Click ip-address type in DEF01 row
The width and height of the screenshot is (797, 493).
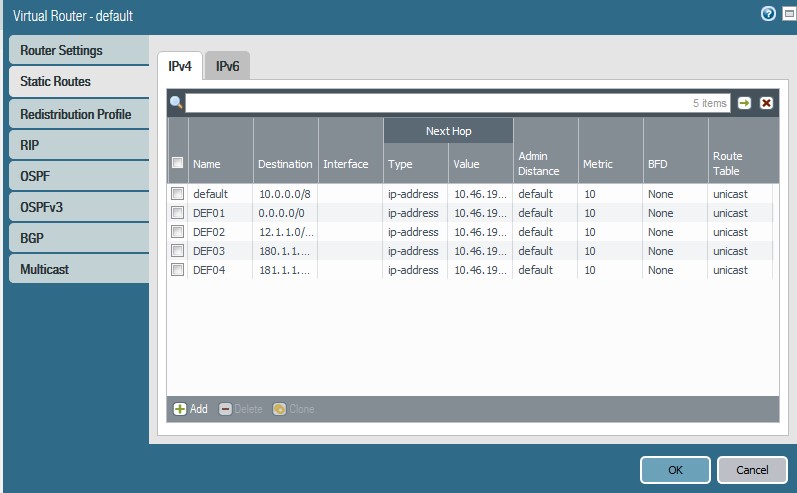413,213
